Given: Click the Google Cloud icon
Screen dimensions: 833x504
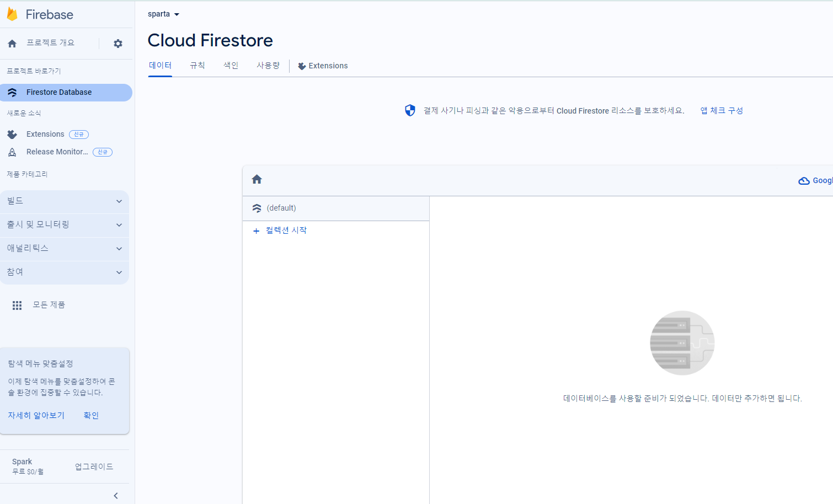Looking at the screenshot, I should 804,180.
